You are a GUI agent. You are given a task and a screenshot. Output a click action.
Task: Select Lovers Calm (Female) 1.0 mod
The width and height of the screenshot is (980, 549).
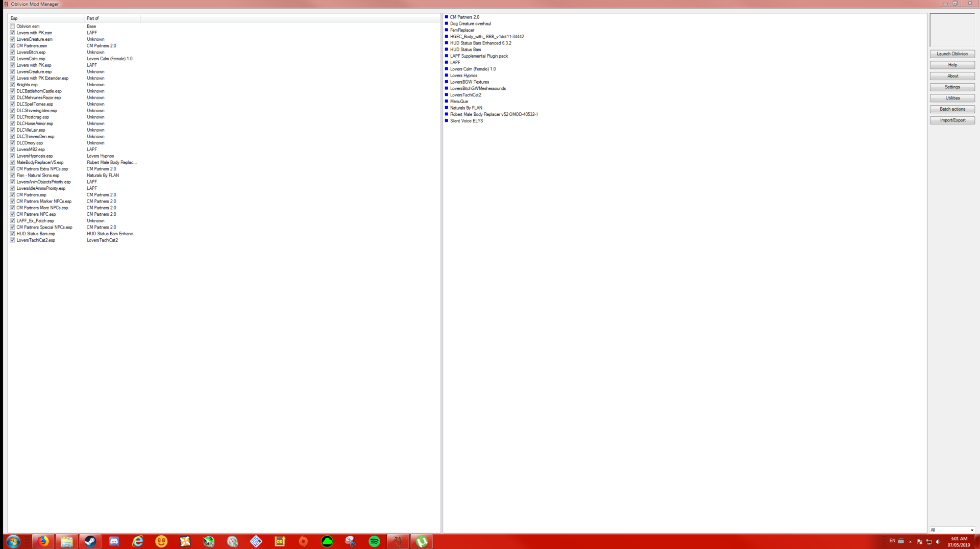click(473, 69)
